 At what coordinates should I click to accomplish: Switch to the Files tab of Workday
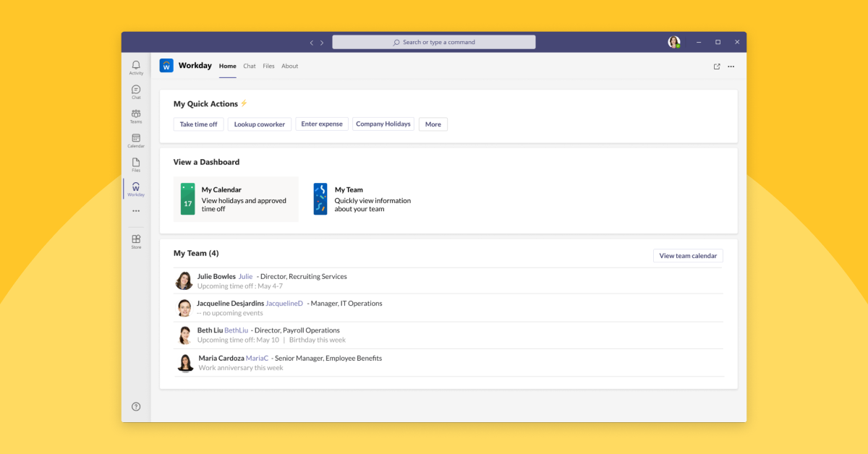(x=268, y=66)
